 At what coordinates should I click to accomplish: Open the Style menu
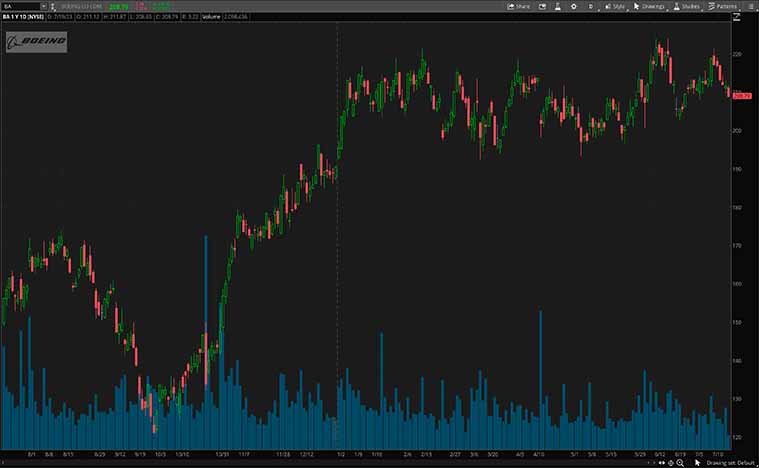[615, 6]
